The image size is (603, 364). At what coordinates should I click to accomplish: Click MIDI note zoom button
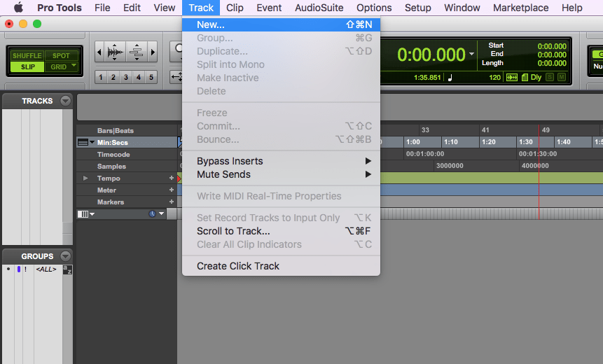[136, 52]
